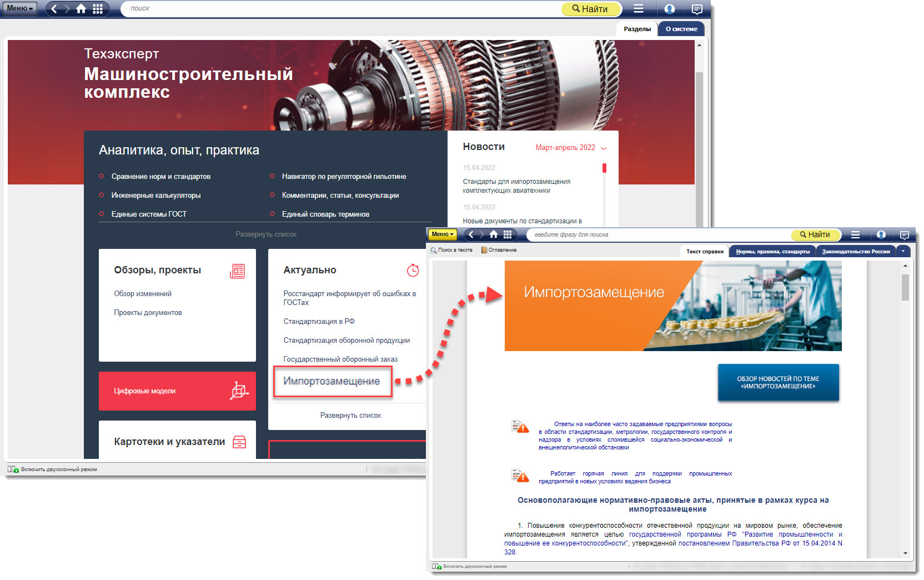Screen dimensions: 924x580
Task: Open Комментарии, статьи, консультации link
Action: pos(340,196)
